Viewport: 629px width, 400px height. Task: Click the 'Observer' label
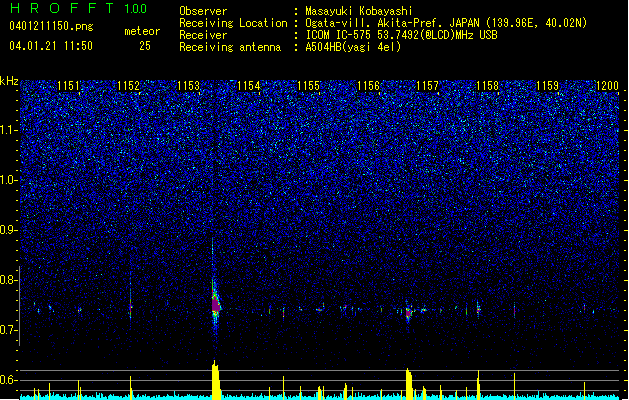pyautogui.click(x=203, y=11)
